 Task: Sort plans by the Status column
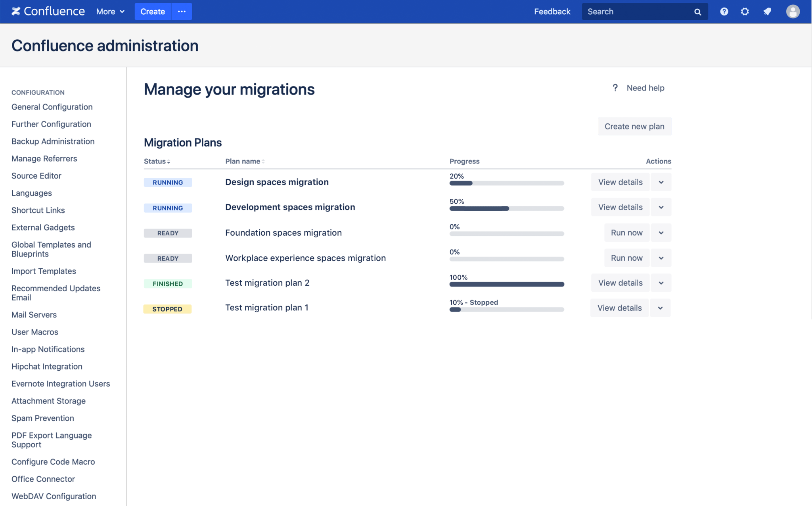pos(155,161)
